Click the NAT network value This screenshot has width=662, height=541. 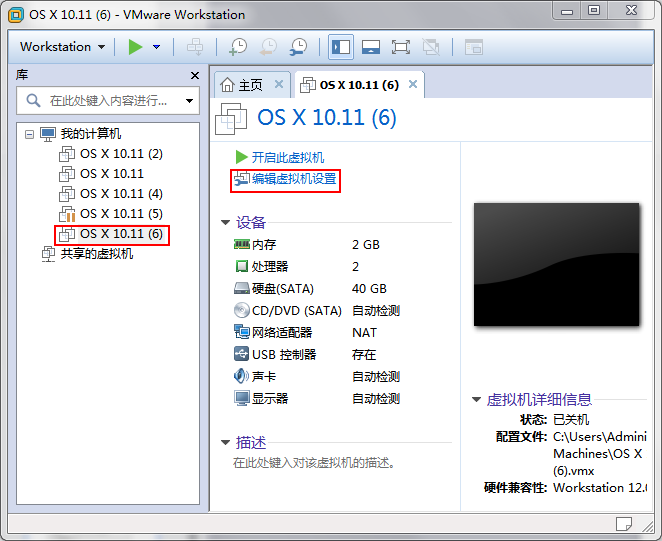tap(364, 332)
